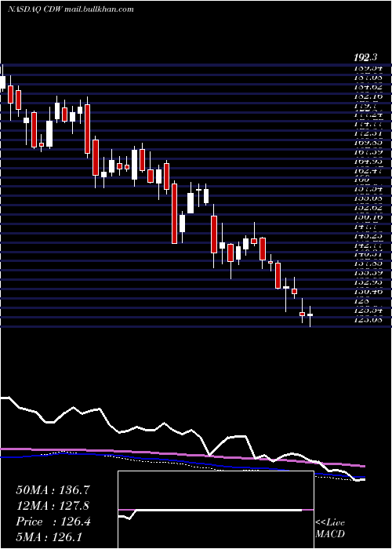Click the <<Live MACD label
392x549 pixels.
tap(330, 529)
